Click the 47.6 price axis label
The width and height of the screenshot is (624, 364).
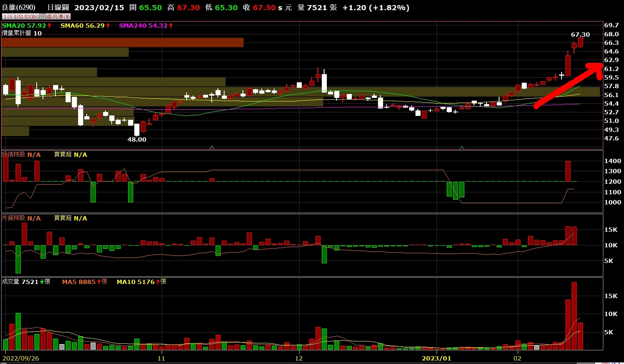pos(611,138)
